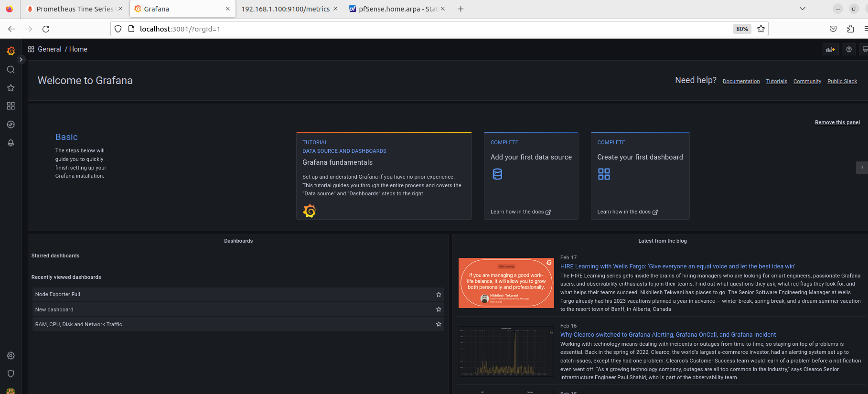Open the browser list all tabs dropdown
Screen dimensions: 868x394
(x=803, y=9)
